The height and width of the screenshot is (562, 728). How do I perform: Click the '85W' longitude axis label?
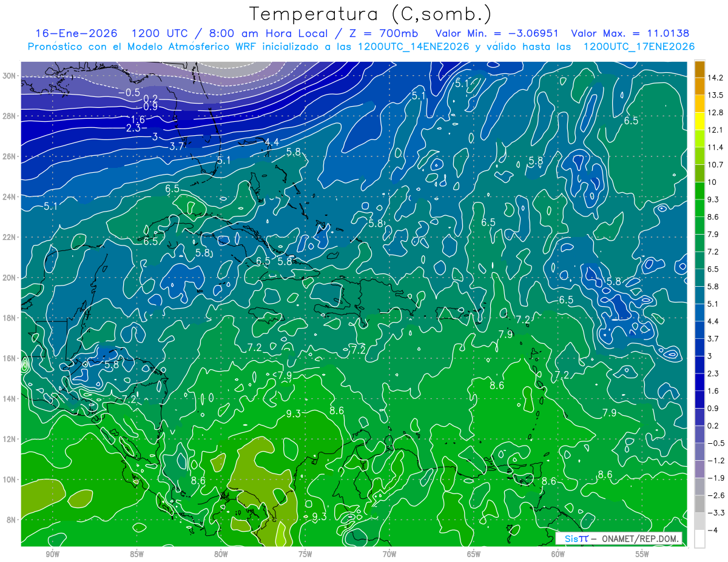click(136, 554)
